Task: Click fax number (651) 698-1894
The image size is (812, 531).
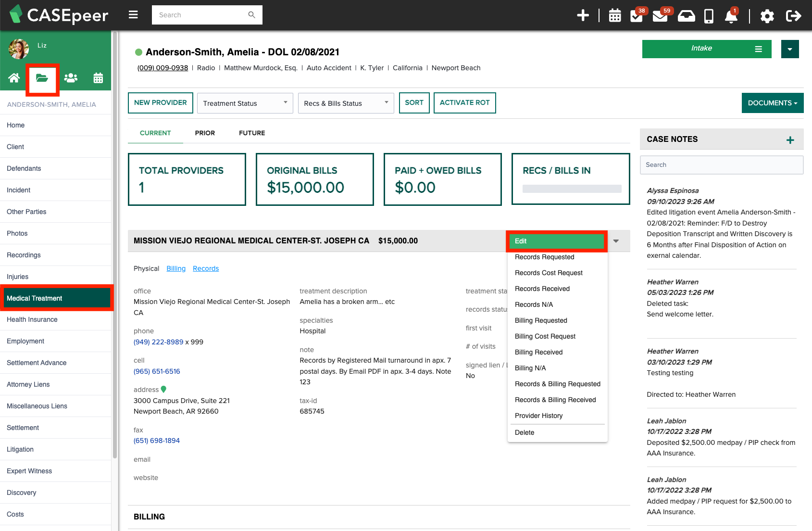Action: (157, 441)
